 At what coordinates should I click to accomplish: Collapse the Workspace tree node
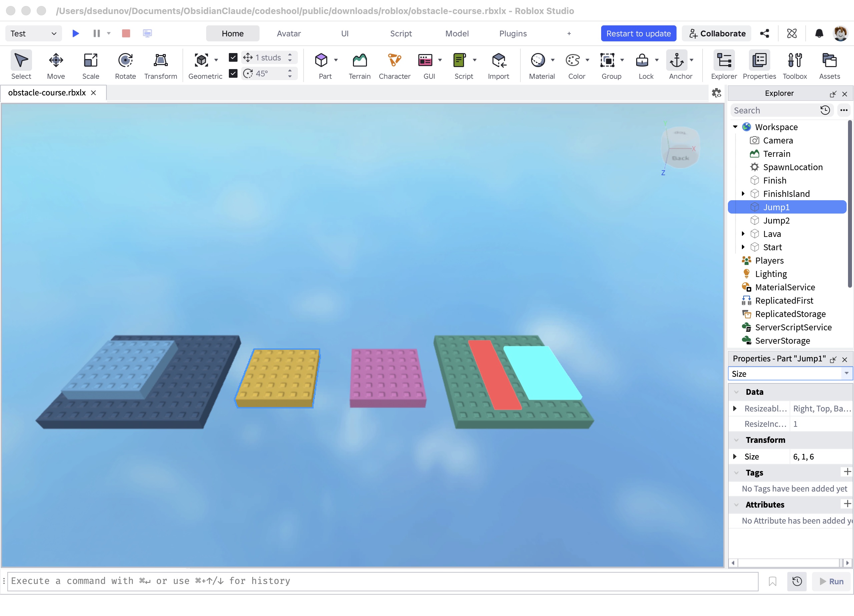point(735,127)
